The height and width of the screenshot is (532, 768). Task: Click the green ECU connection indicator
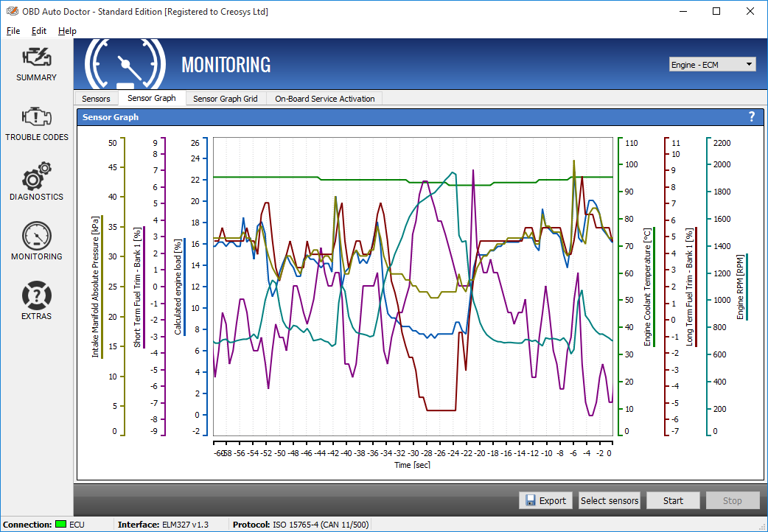click(x=60, y=524)
